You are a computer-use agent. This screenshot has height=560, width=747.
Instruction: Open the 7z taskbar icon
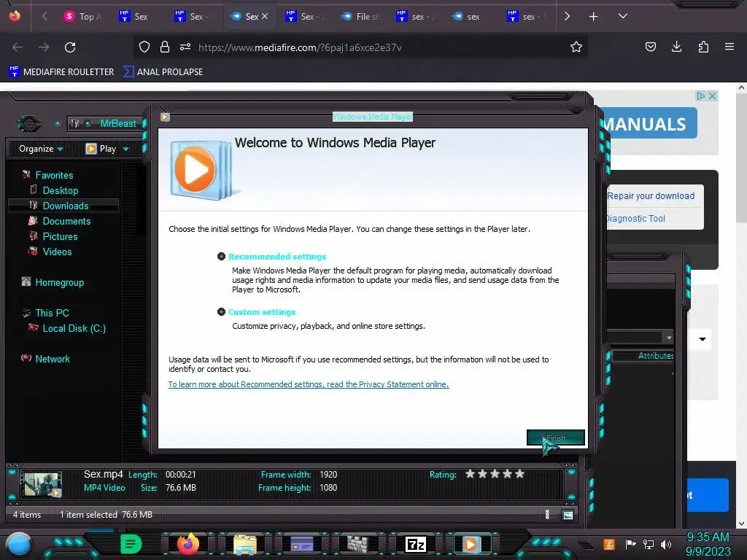point(415,544)
